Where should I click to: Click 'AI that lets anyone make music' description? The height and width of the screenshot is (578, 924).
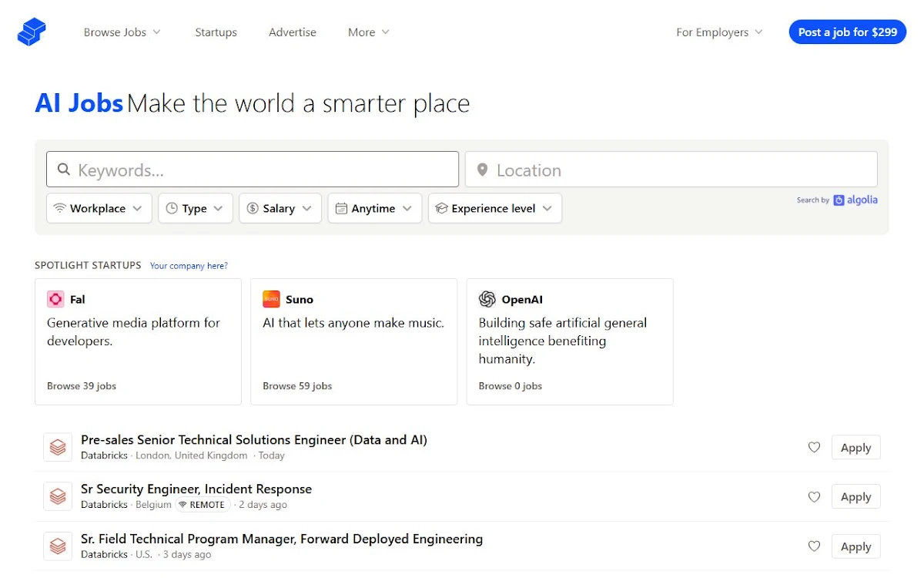click(x=353, y=323)
